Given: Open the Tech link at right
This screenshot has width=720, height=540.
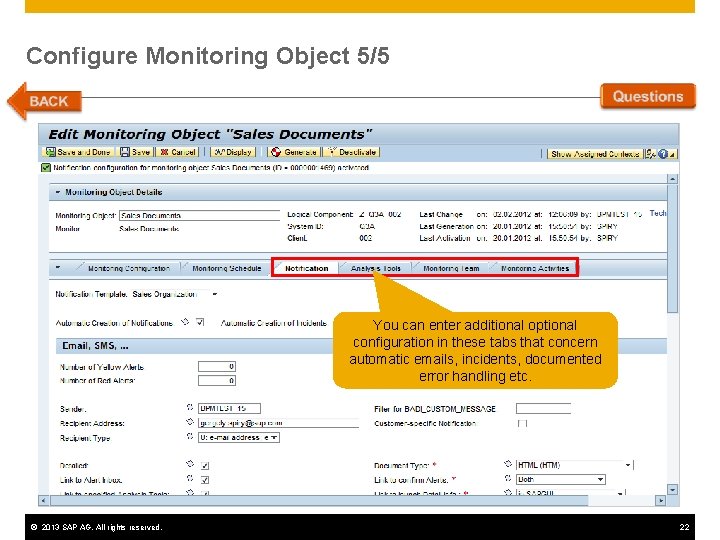Looking at the screenshot, I should coord(657,214).
